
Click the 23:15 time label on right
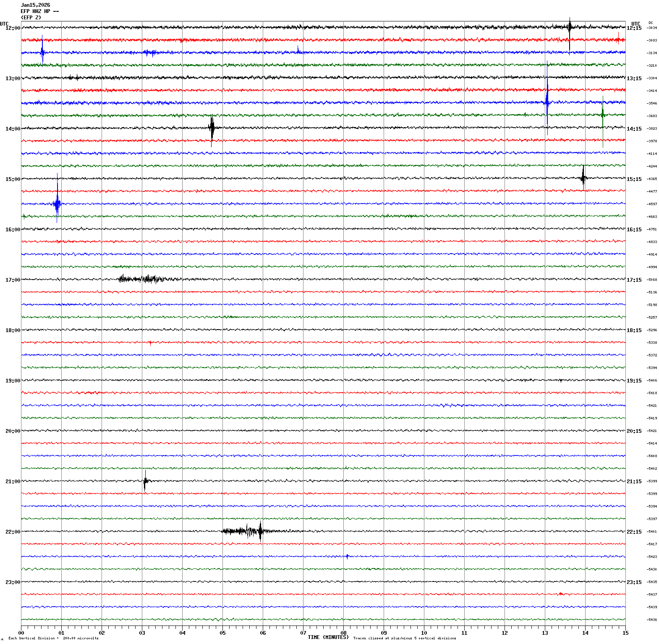[x=634, y=582]
